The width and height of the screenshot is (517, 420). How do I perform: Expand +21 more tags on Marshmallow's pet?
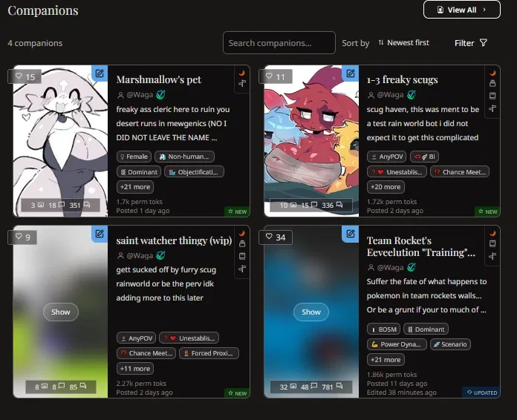point(135,187)
